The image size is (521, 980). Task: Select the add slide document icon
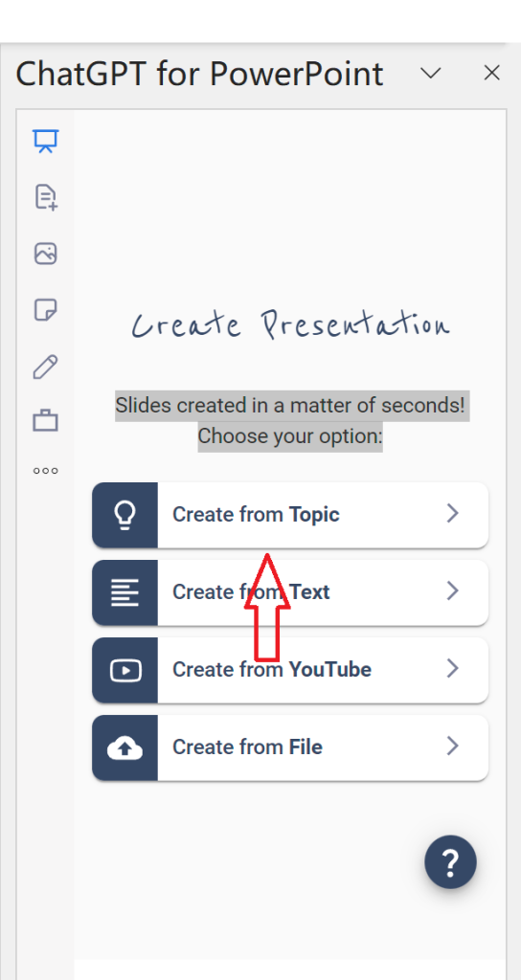[46, 197]
